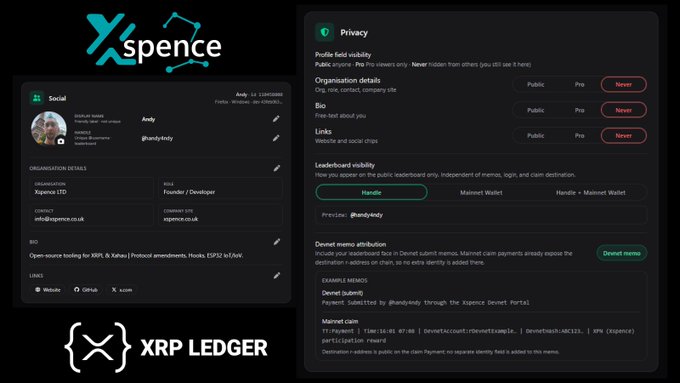Click the Profile field visibility heading

coord(343,55)
